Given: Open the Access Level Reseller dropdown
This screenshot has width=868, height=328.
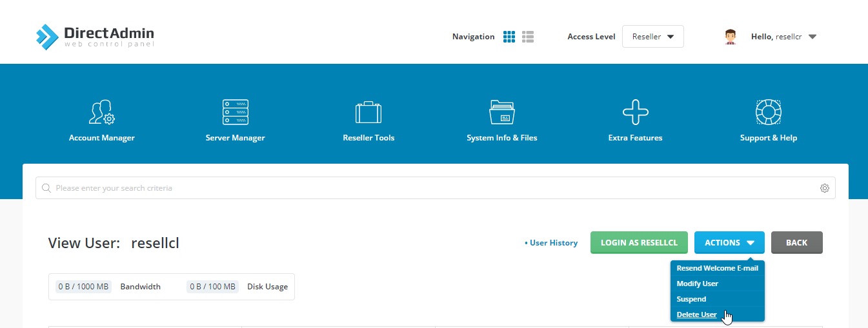Looking at the screenshot, I should pyautogui.click(x=653, y=37).
